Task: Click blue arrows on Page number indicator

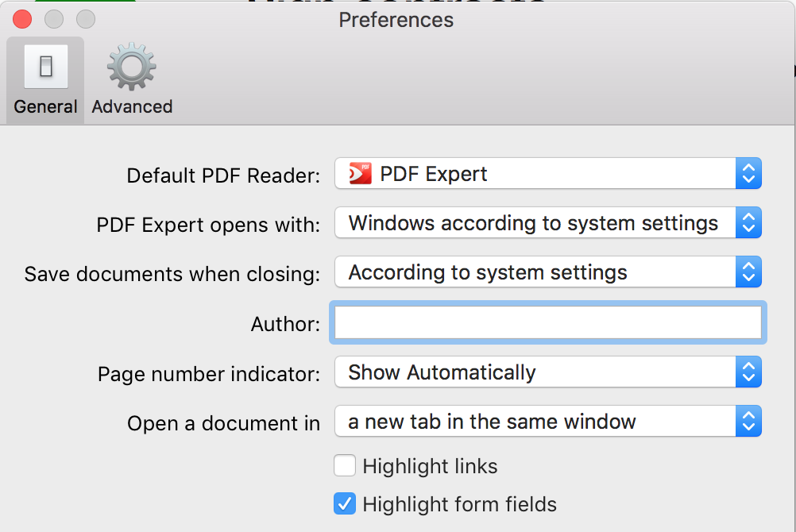Action: click(x=748, y=372)
